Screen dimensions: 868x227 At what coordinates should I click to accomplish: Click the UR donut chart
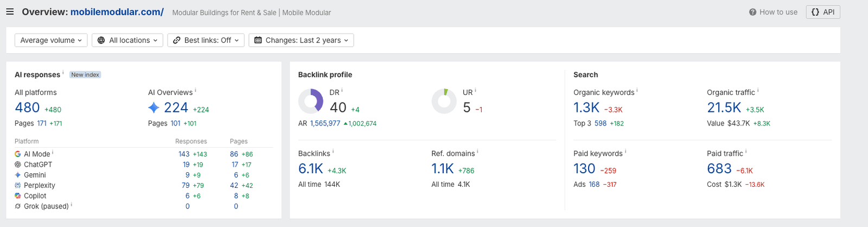tap(444, 102)
